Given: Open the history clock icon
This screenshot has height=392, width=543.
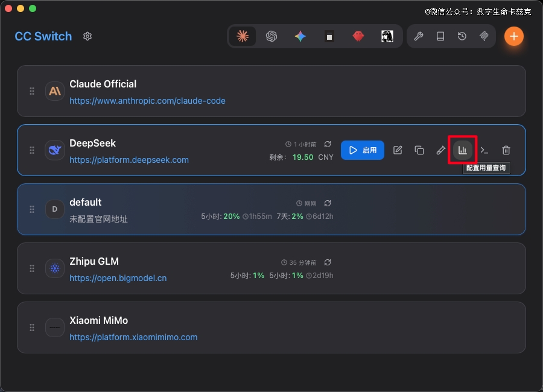Looking at the screenshot, I should (462, 36).
